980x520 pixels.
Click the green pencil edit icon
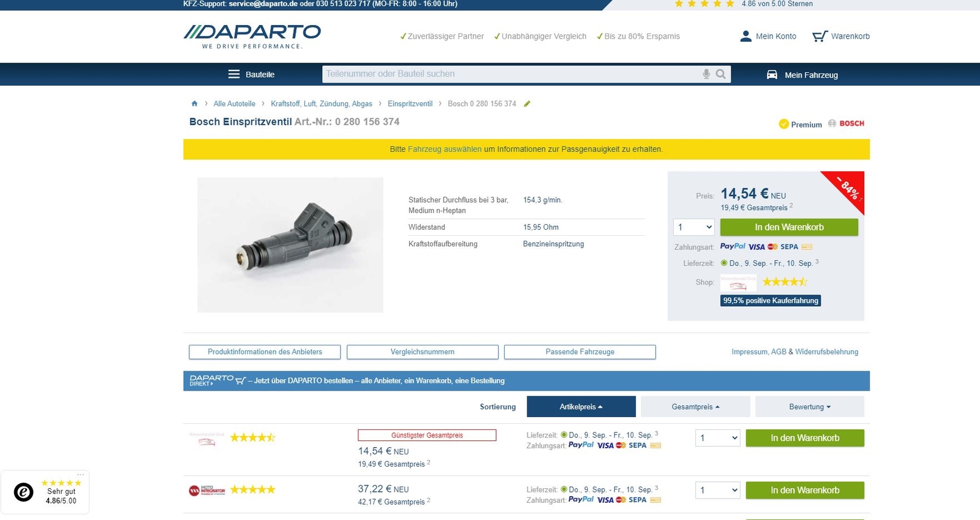click(527, 104)
